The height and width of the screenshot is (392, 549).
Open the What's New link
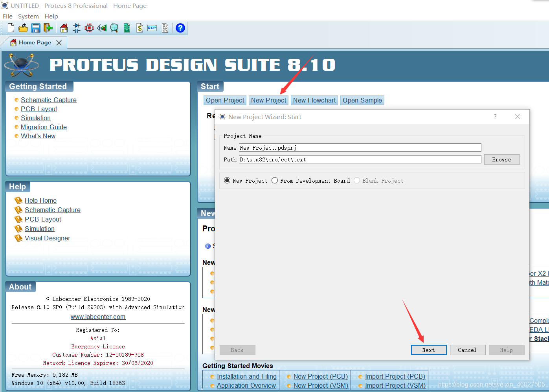[38, 136]
